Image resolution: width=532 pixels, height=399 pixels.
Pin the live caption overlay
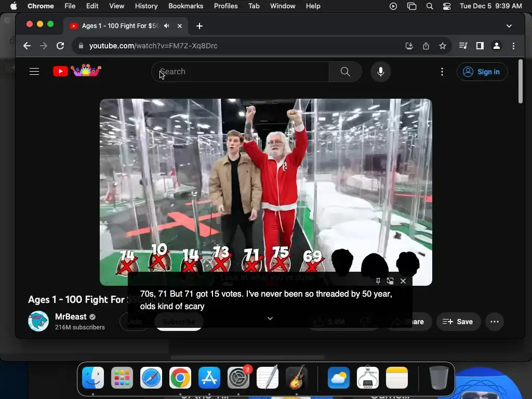click(378, 281)
